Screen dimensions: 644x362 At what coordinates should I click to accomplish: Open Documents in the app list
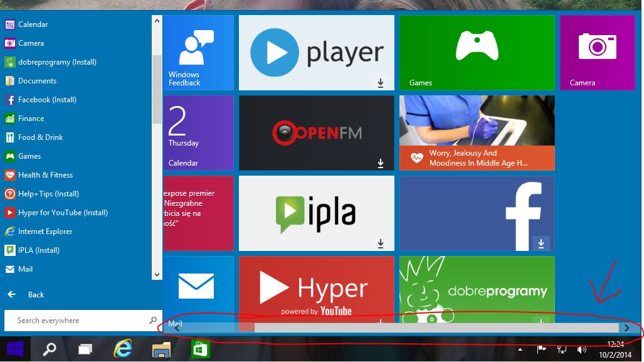tap(31, 81)
